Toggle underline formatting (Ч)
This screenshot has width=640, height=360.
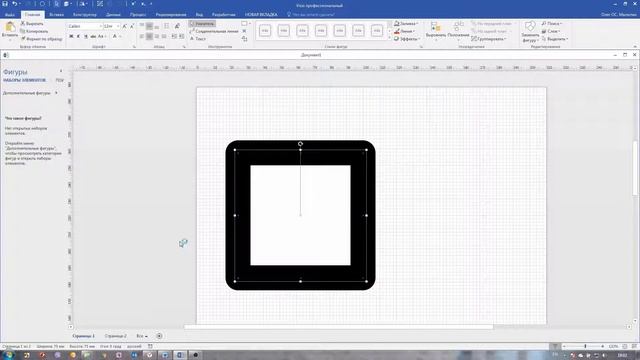tap(86, 36)
